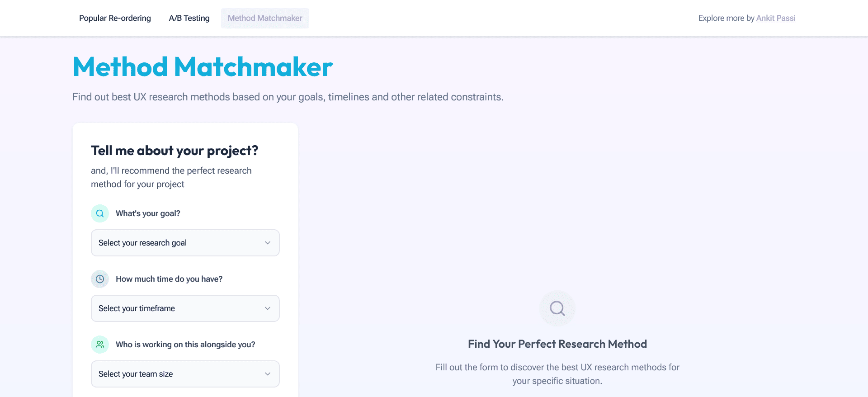Click the Find Your Perfect Research Method heading
The image size is (868, 397).
pyautogui.click(x=557, y=344)
